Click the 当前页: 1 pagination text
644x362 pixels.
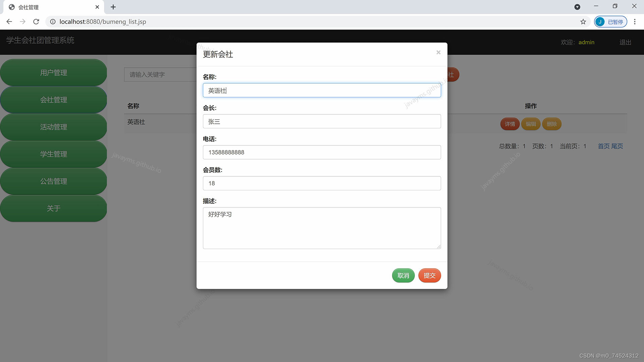(x=573, y=146)
